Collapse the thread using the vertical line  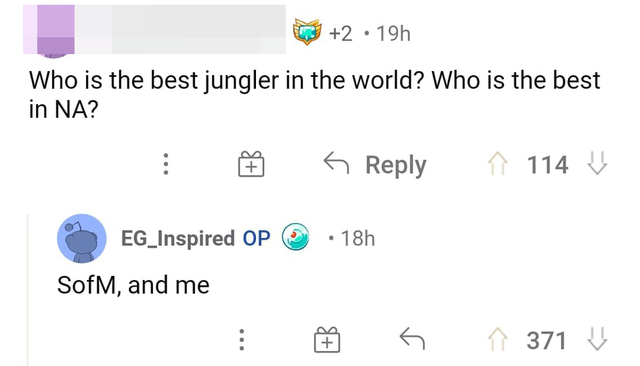28,290
